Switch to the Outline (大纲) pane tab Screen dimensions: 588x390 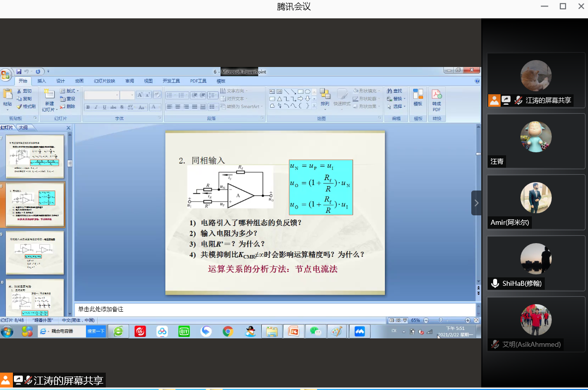23,128
